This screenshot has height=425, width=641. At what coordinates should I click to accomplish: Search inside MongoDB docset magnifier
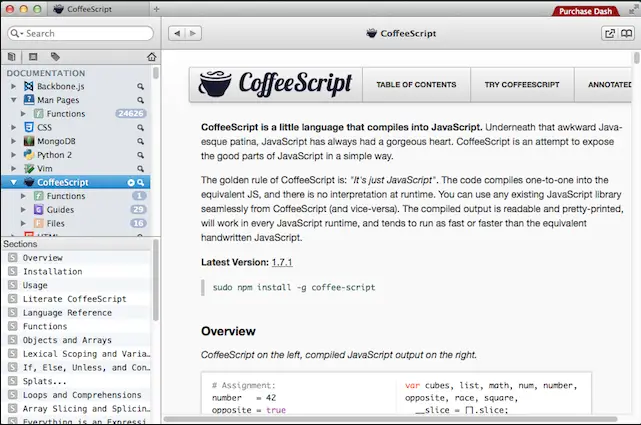(140, 141)
